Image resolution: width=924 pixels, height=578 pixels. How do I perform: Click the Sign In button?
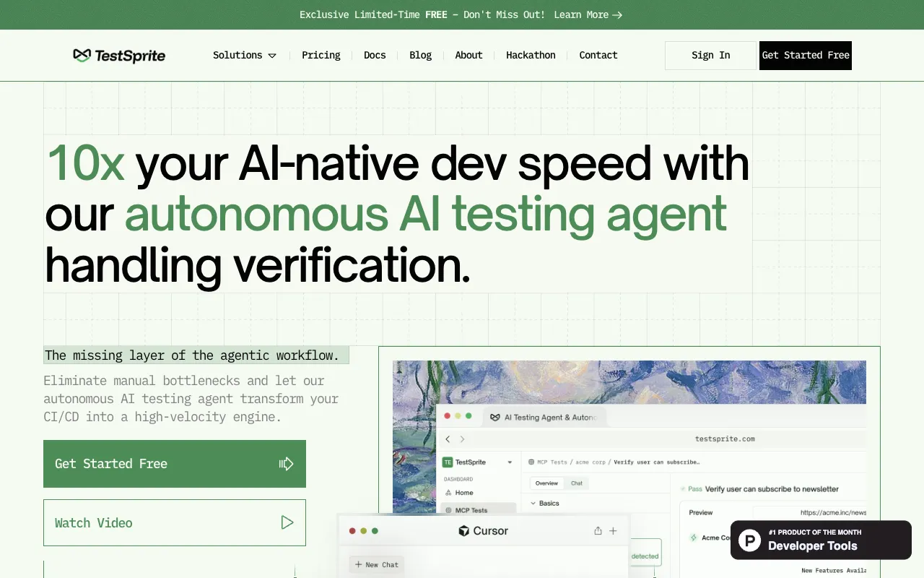(710, 56)
